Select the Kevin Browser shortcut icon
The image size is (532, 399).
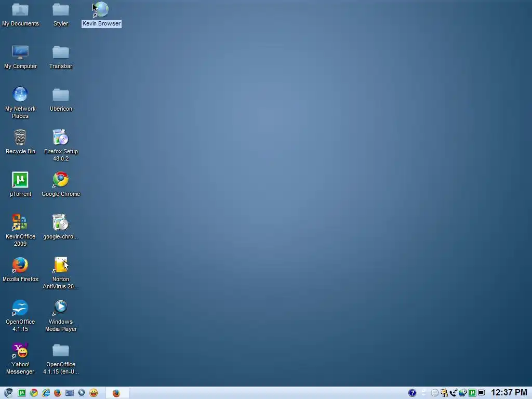click(101, 10)
